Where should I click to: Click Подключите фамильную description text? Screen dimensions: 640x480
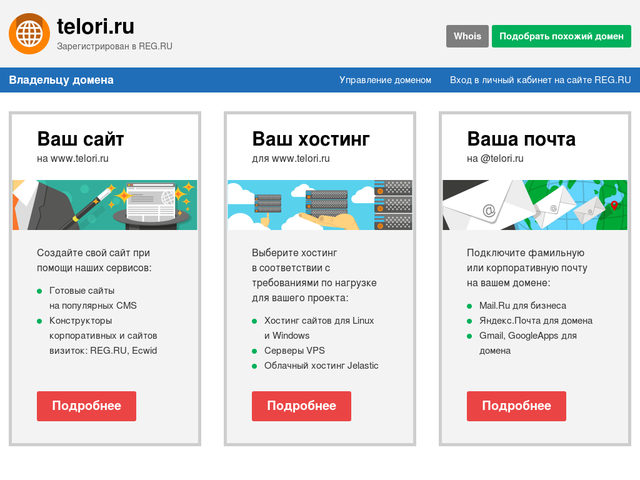[527, 268]
